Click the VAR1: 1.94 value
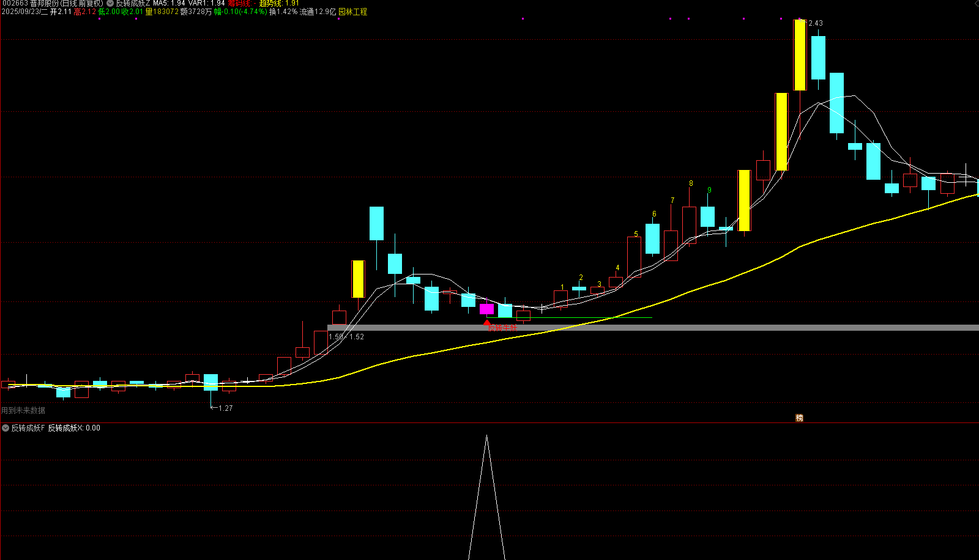 tap(207, 3)
